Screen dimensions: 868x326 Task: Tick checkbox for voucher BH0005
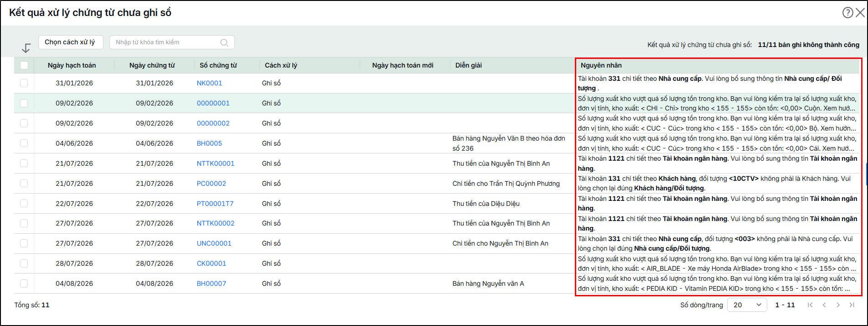[x=24, y=143]
